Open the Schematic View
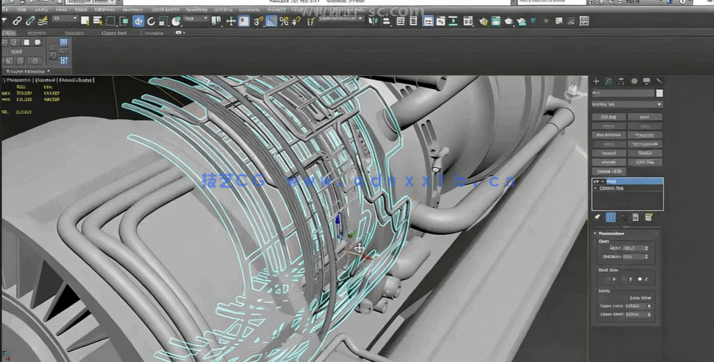This screenshot has width=714, height=362. point(454,21)
